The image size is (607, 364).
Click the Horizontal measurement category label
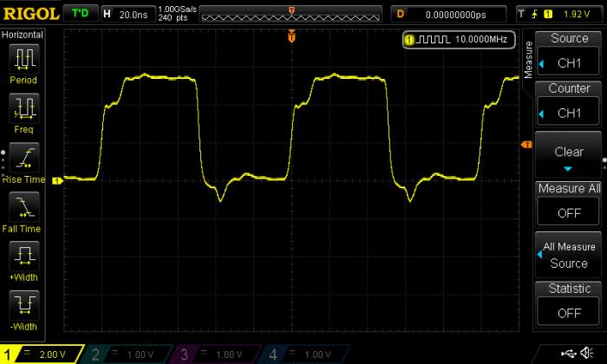click(x=23, y=35)
